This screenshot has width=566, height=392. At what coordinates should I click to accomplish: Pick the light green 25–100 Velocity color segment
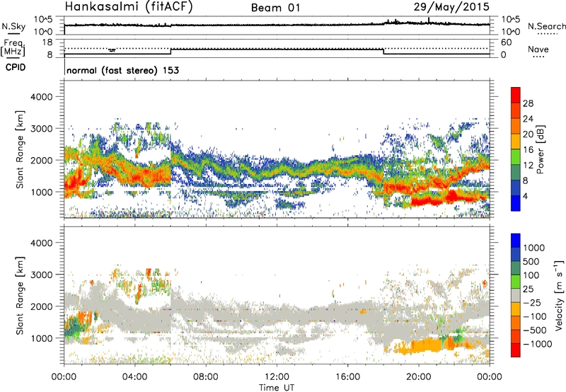(x=516, y=282)
